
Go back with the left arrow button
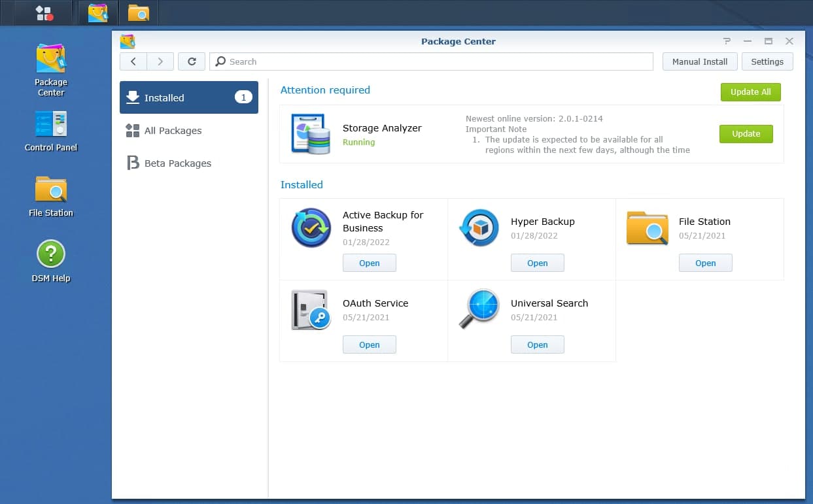pyautogui.click(x=133, y=61)
